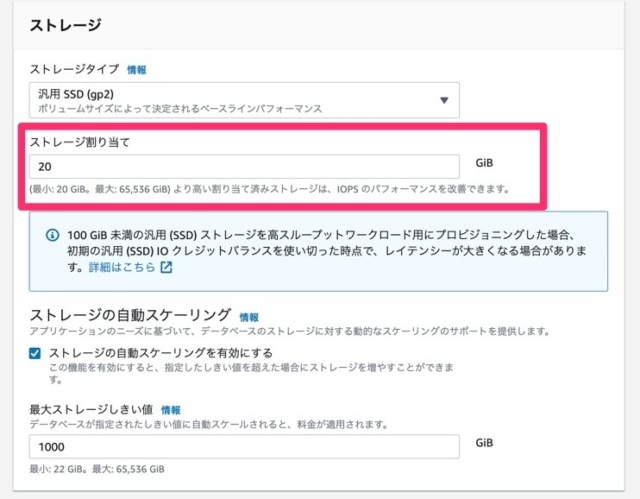640x499 pixels.
Task: Focus the ストレージ割り当て field showing 20
Action: 244,167
